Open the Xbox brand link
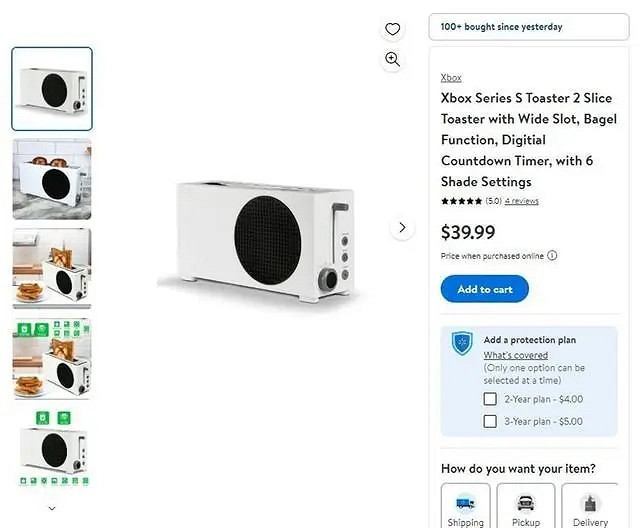This screenshot has width=640, height=528. 451,78
